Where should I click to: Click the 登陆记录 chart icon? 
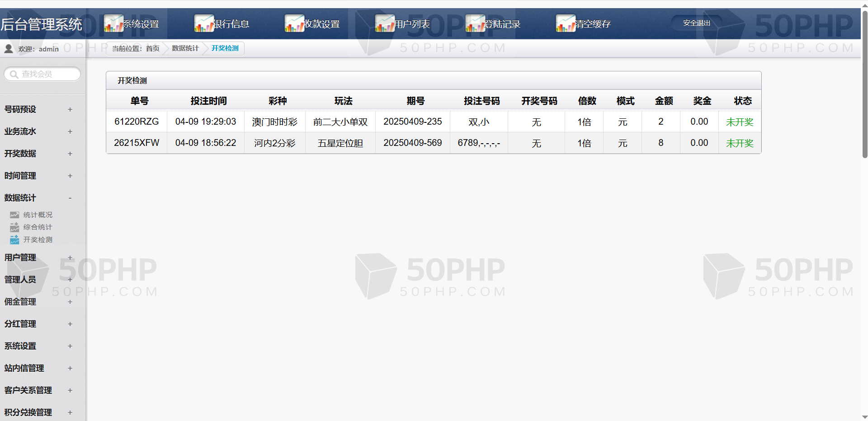pyautogui.click(x=475, y=23)
